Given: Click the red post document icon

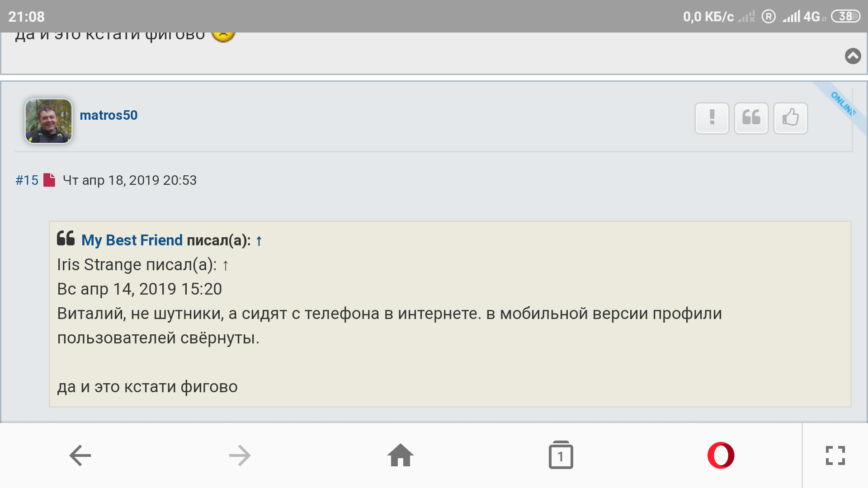Looking at the screenshot, I should tap(49, 180).
